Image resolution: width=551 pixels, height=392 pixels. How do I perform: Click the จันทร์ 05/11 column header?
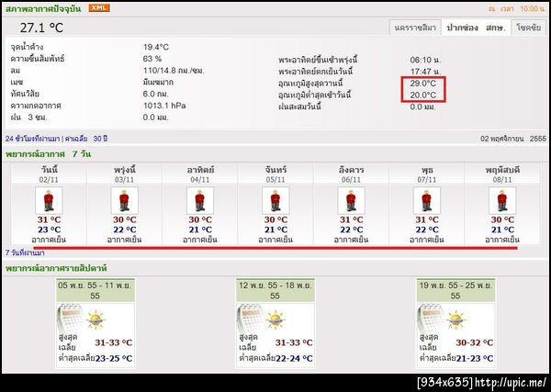pyautogui.click(x=275, y=174)
